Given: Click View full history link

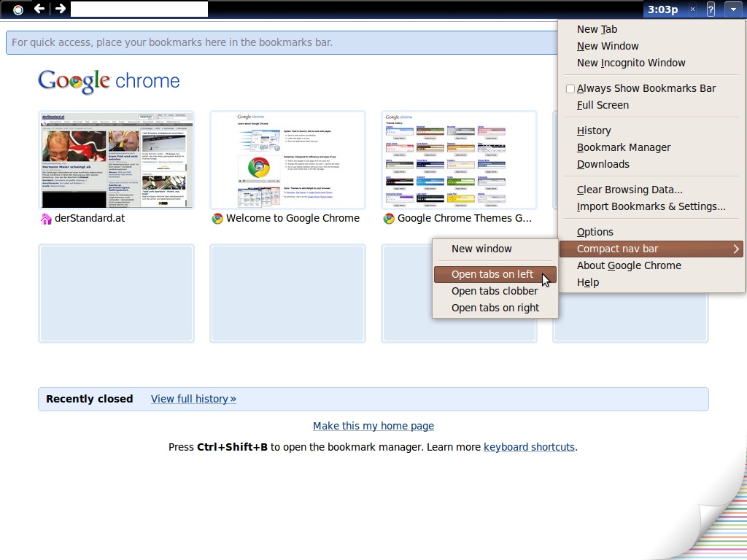Looking at the screenshot, I should (193, 399).
